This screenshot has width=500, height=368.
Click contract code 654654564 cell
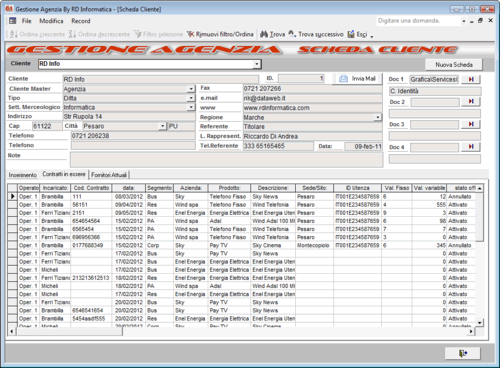(91, 221)
